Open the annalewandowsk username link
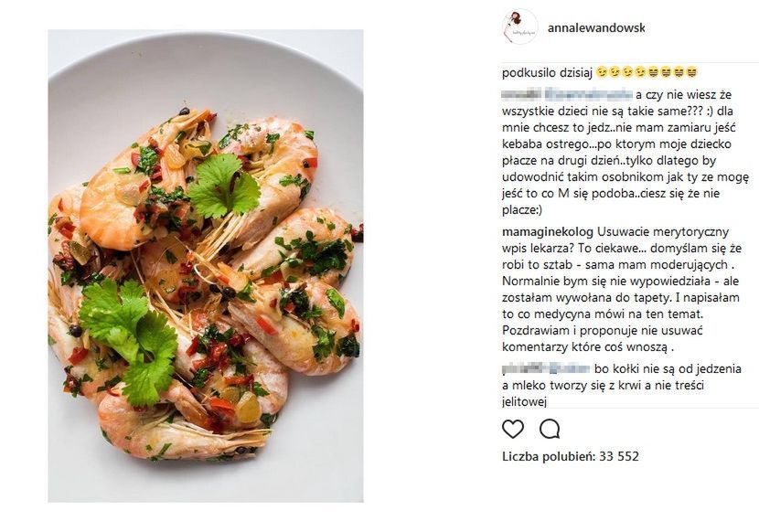Screen dimensions: 759x532 pos(595,28)
